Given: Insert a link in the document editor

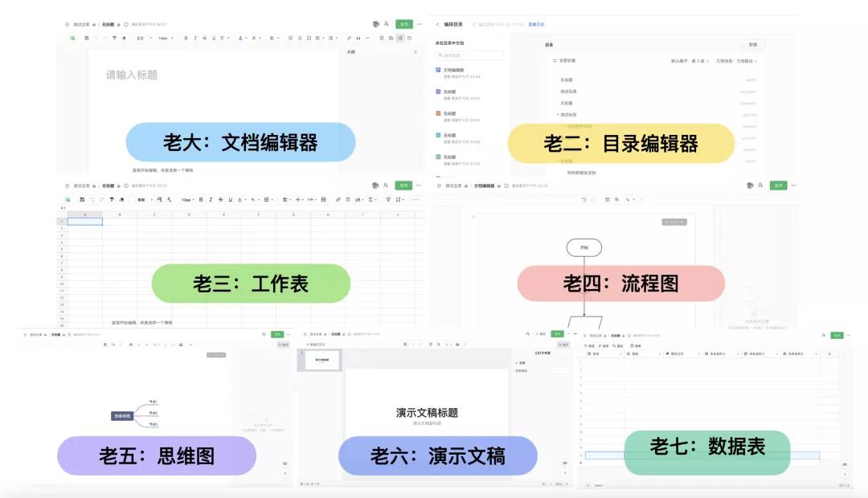Looking at the screenshot, I should (x=349, y=39).
